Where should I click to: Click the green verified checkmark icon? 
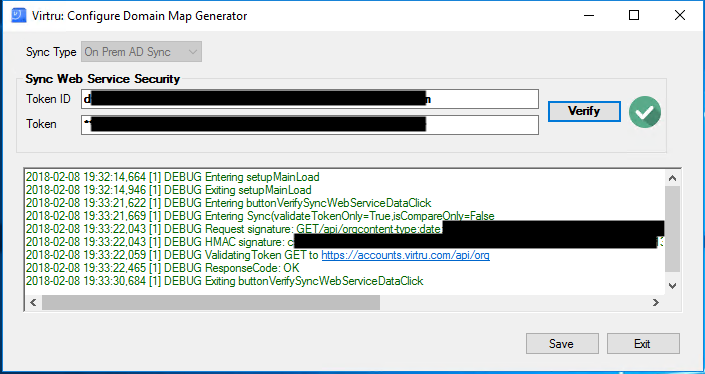(x=645, y=112)
